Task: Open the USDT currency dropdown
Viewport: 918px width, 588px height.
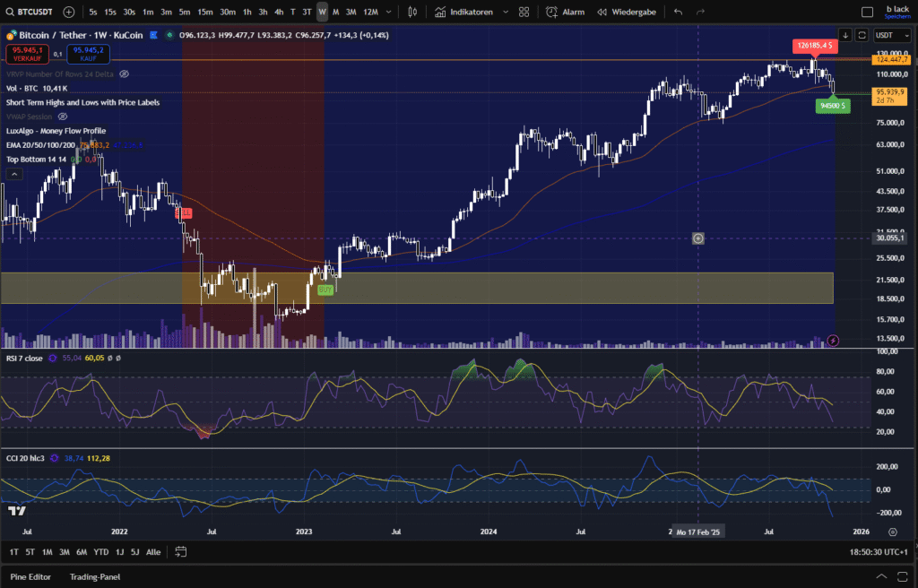Action: coord(888,35)
